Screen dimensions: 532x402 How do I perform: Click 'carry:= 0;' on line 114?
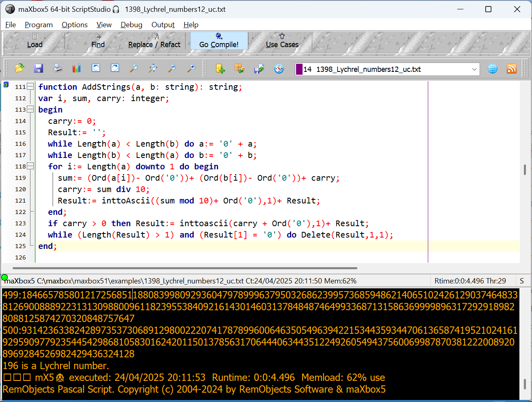[72, 121]
